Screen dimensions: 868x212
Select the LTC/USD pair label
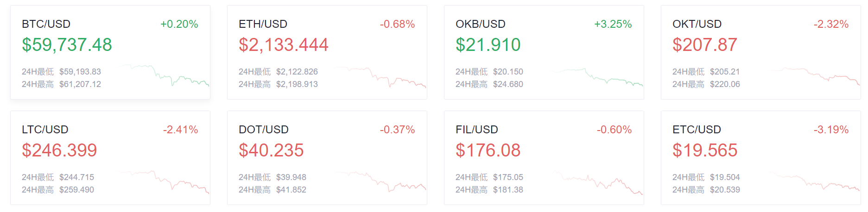coord(45,130)
